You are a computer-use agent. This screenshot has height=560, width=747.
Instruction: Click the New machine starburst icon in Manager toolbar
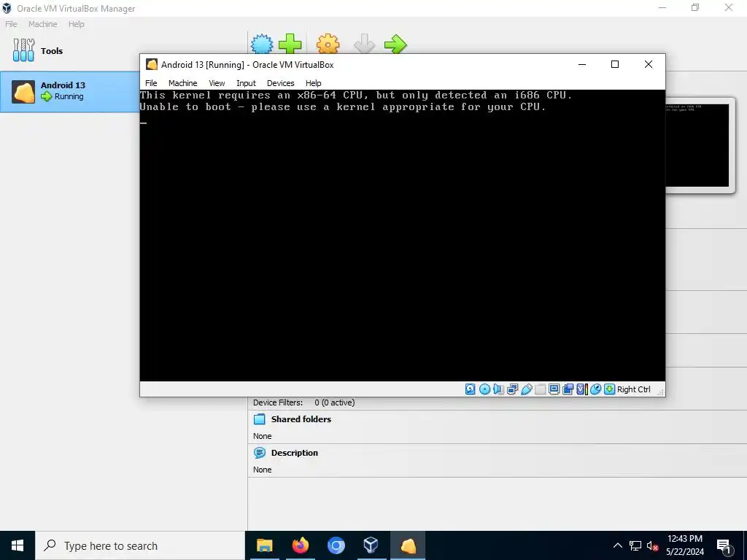pos(262,44)
